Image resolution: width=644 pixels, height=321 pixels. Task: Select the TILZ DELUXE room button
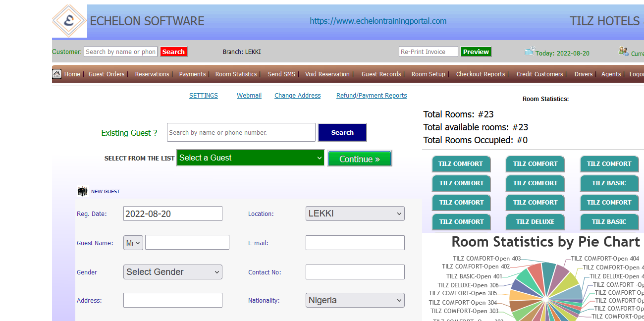535,222
